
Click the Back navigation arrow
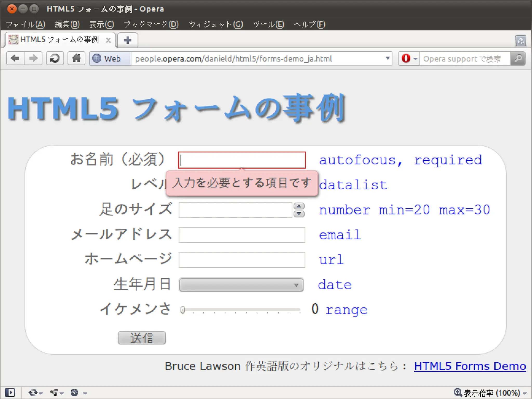[x=15, y=58]
